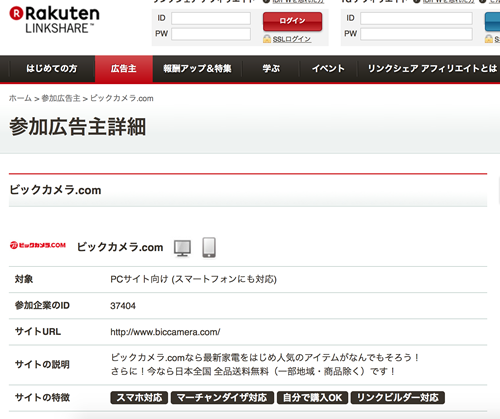500x419 pixels.
Task: Open the 広告主 menu tab
Action: point(124,69)
